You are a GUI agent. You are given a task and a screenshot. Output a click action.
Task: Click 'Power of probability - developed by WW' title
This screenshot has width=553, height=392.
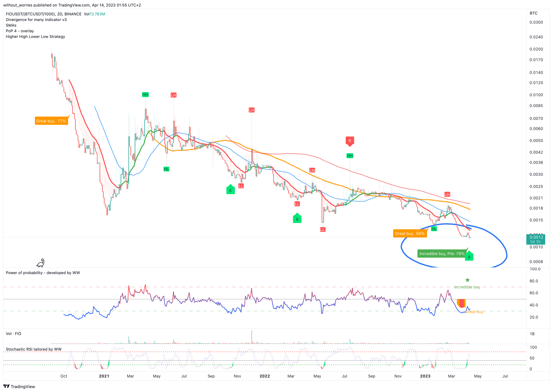click(43, 273)
